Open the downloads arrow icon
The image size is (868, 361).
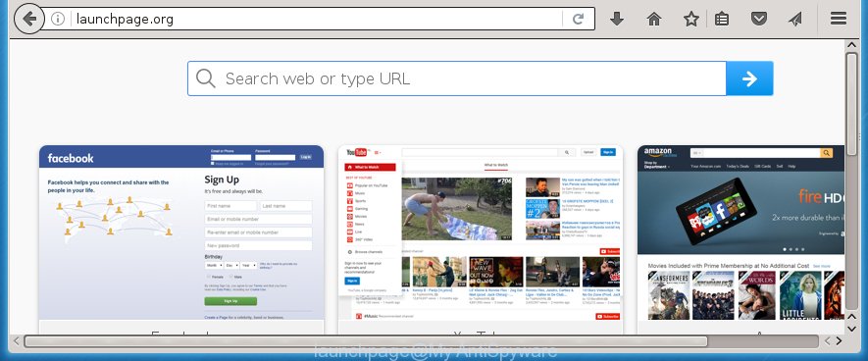pos(617,19)
